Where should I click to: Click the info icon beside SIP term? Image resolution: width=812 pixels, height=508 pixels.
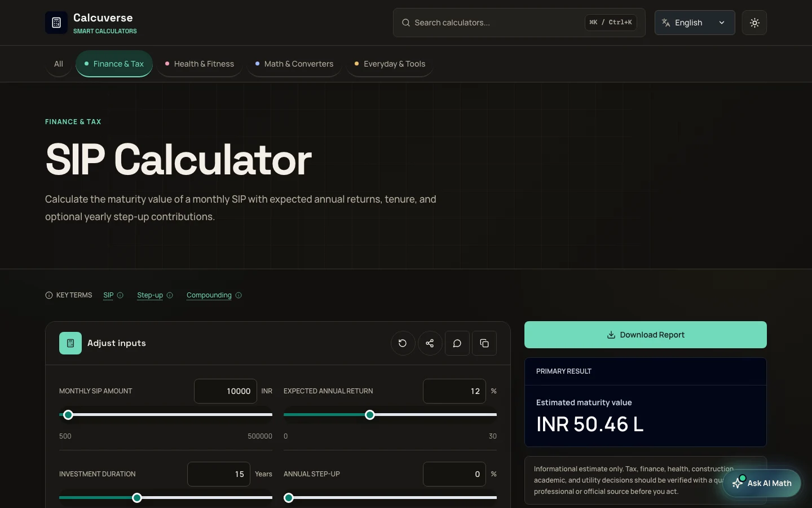click(x=120, y=295)
